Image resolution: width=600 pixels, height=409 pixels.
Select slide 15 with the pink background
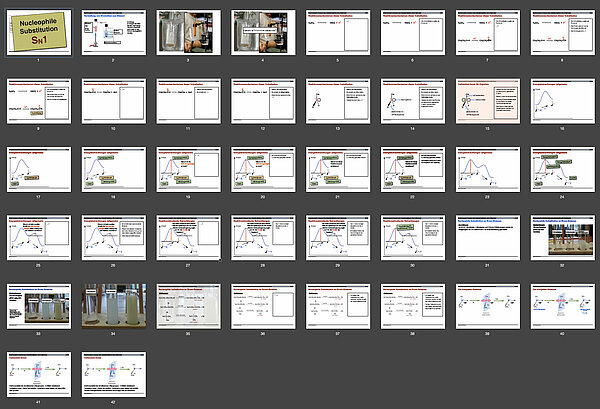pyautogui.click(x=487, y=100)
